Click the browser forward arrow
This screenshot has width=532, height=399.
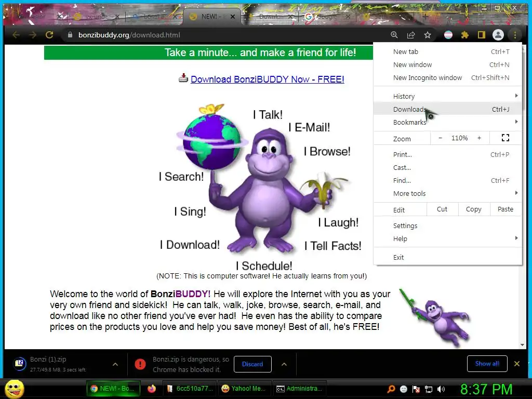(x=33, y=35)
